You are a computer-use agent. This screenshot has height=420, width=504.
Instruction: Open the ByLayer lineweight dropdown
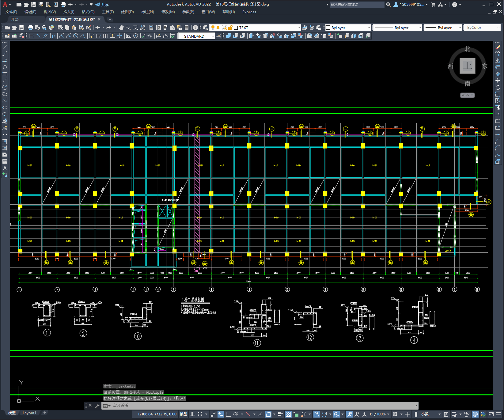[460, 28]
